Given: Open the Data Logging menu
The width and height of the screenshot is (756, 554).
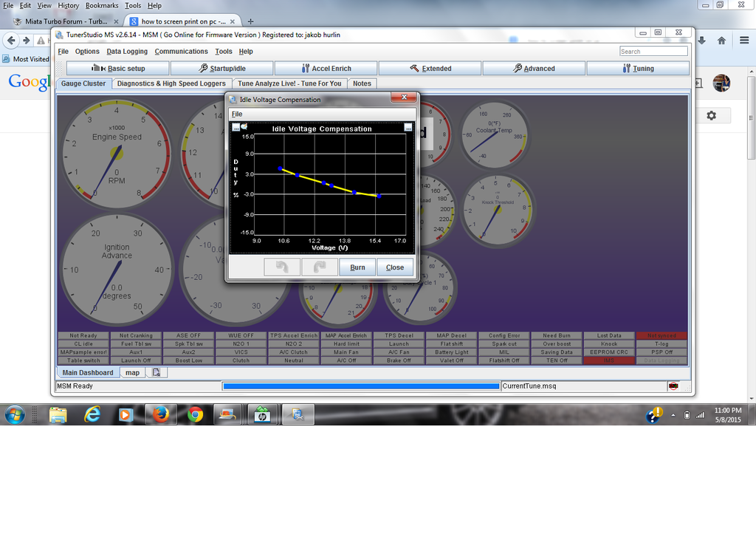Looking at the screenshot, I should pyautogui.click(x=127, y=52).
